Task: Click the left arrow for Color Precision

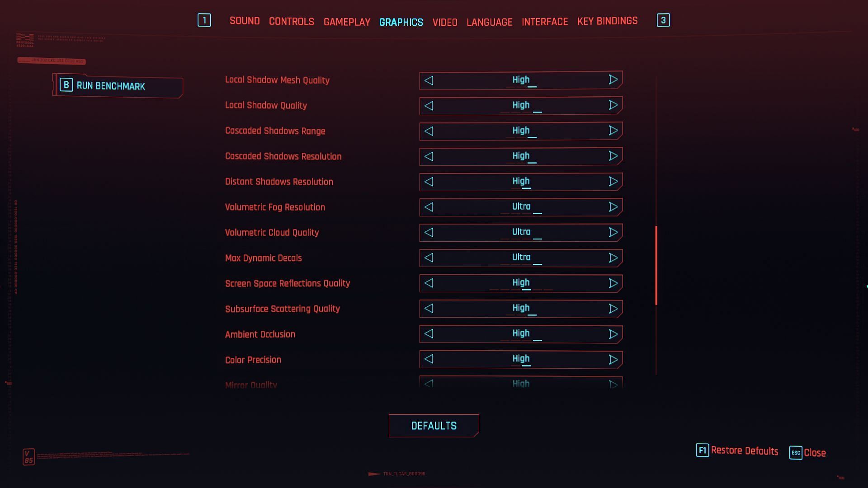Action: click(429, 359)
